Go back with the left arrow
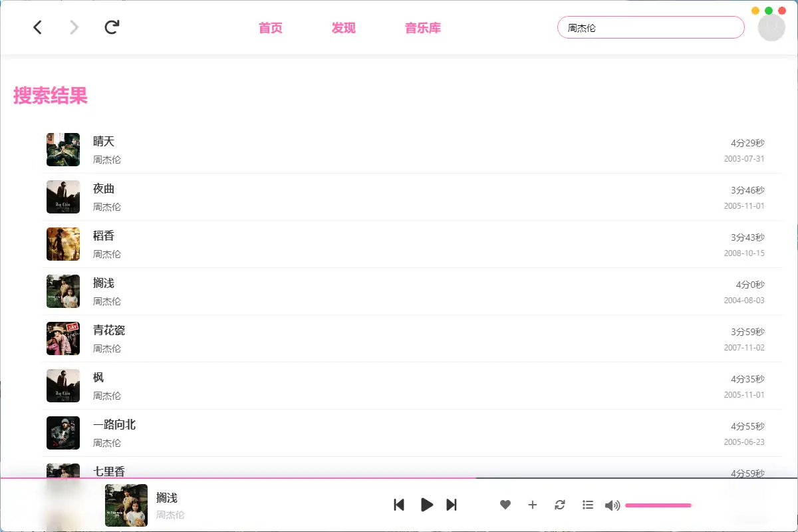Screen dimensions: 798x532 (38, 27)
